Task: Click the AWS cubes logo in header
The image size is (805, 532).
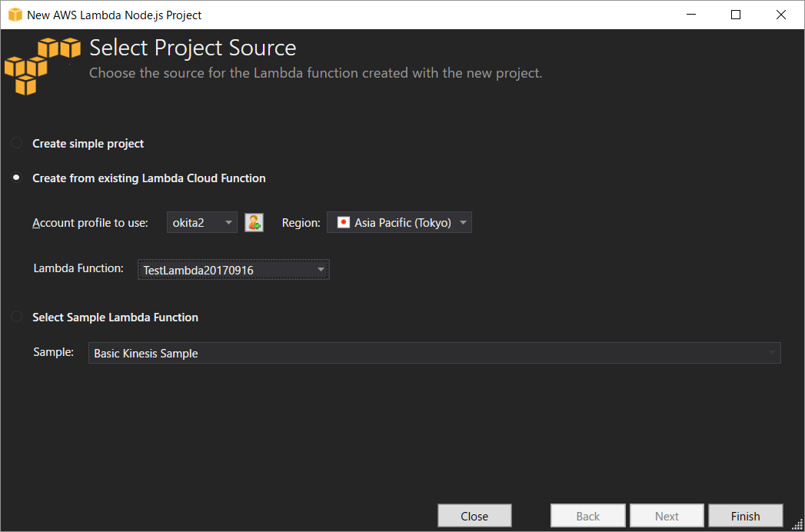Action: [x=42, y=65]
